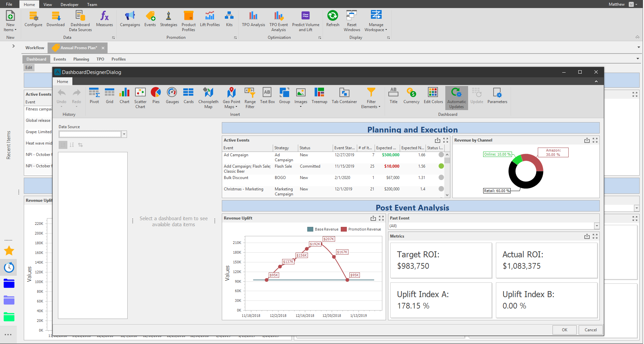Open Lift Profiles
The height and width of the screenshot is (344, 644).
(210, 19)
